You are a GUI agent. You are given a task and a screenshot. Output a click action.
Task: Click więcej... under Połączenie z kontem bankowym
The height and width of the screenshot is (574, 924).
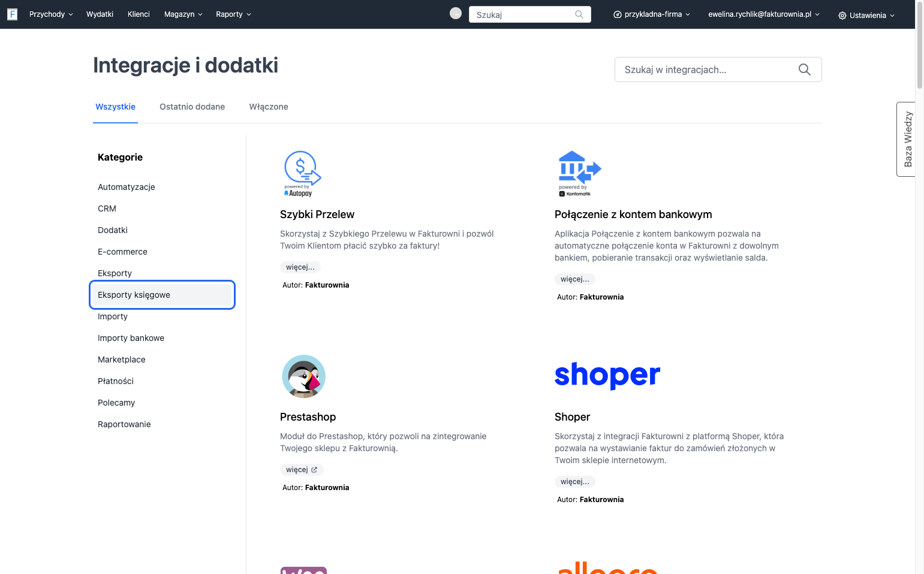click(x=575, y=279)
